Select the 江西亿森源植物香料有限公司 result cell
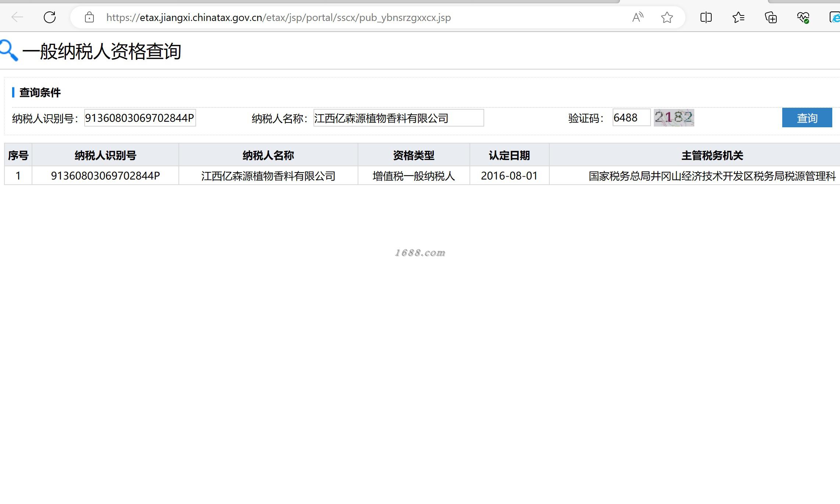This screenshot has height=504, width=840. [x=268, y=176]
